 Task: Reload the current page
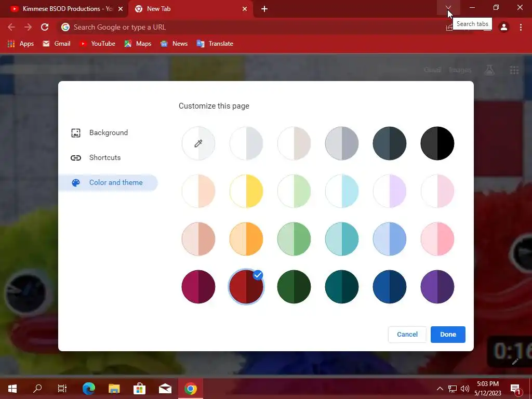(45, 27)
